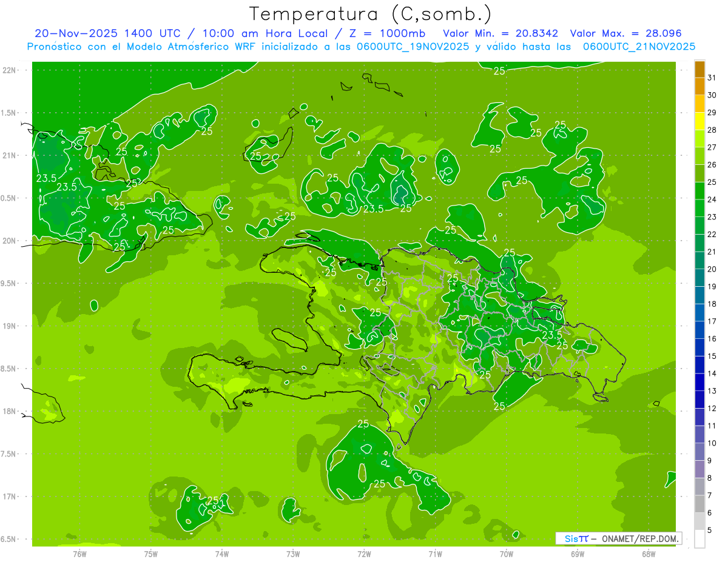728x562 pixels.
Task: Click the '12' label on the color bar
Action: pyautogui.click(x=712, y=409)
